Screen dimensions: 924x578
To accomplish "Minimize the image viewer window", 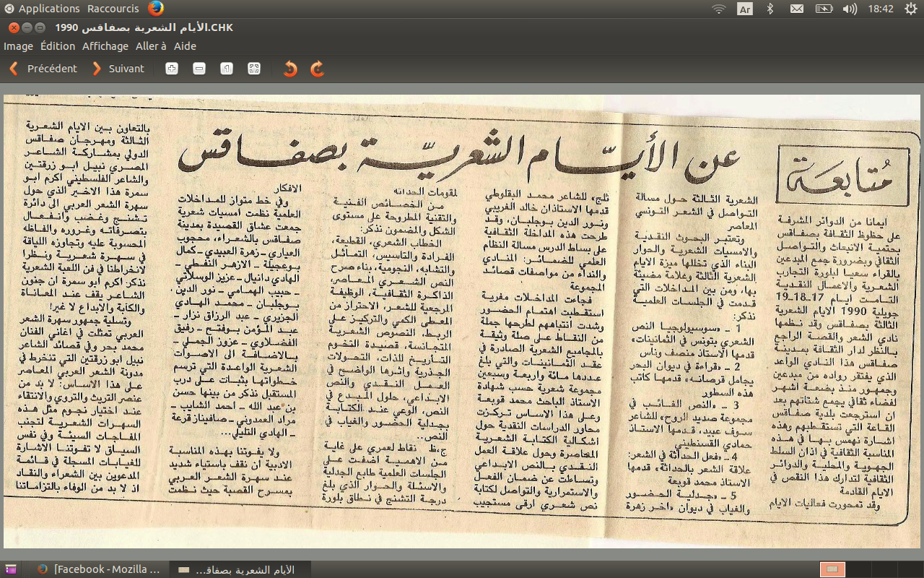I will coord(27,27).
